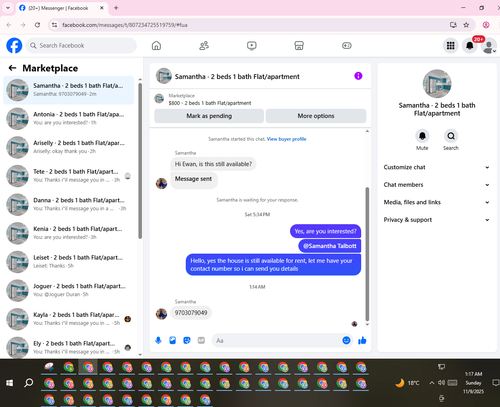The width and height of the screenshot is (500, 407).
Task: Click the Facebook logo
Action: click(x=14, y=45)
